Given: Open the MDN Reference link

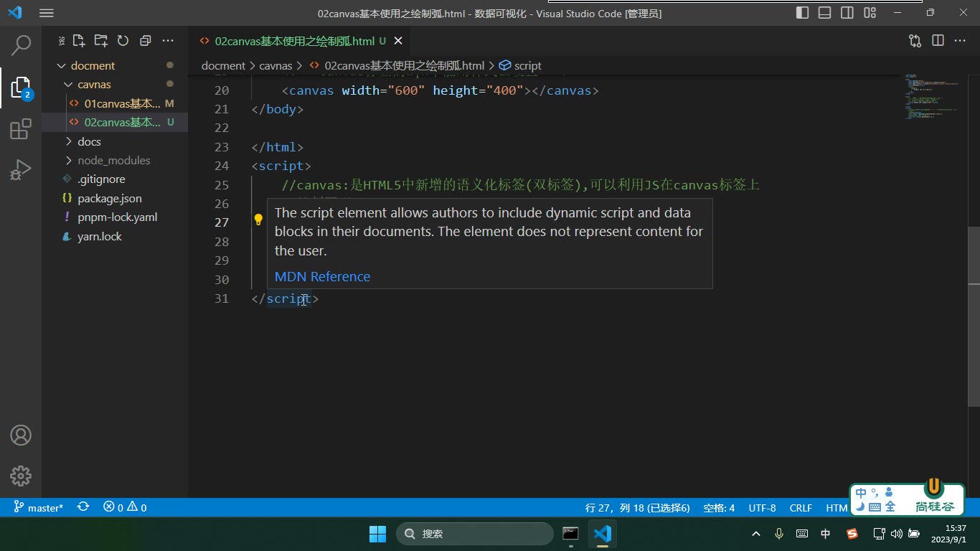Looking at the screenshot, I should 322,276.
